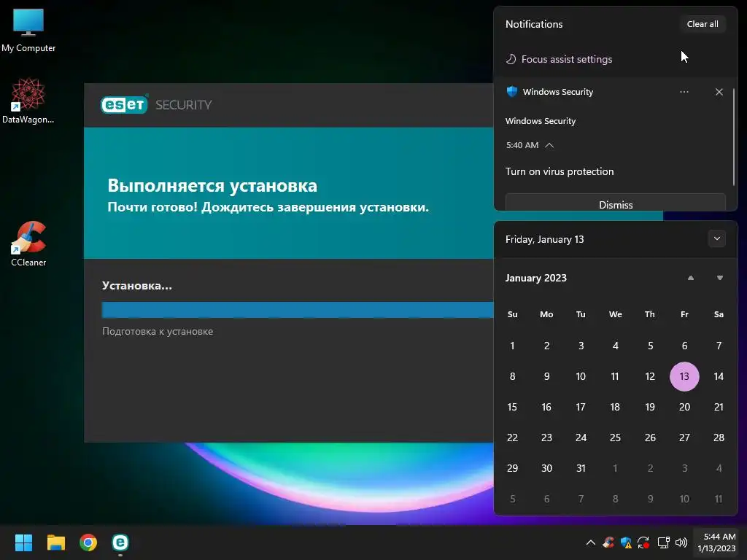Open the 'Turn on virus protection' notification
Viewport: 747px width, 560px height.
point(560,171)
